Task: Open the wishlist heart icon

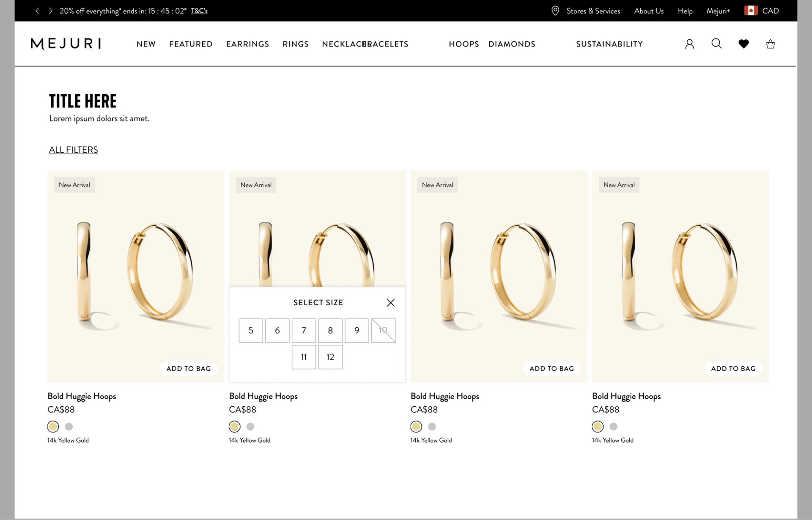Action: point(743,44)
